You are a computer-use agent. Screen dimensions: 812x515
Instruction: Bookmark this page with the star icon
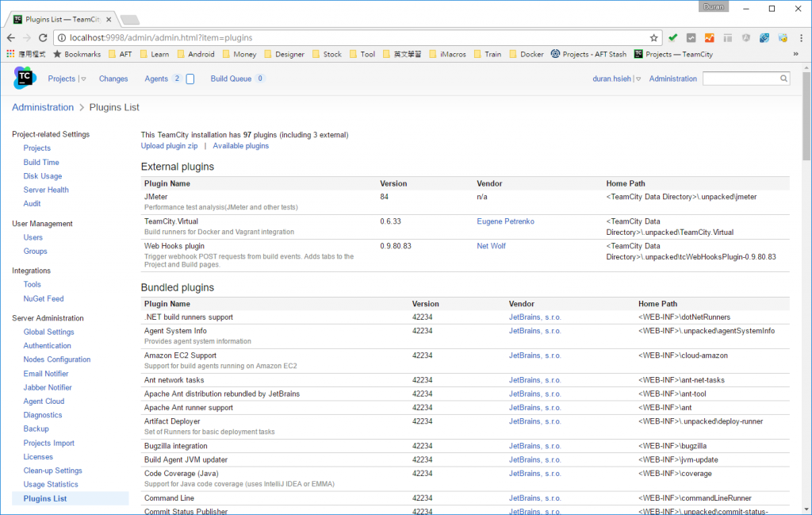[653, 38]
